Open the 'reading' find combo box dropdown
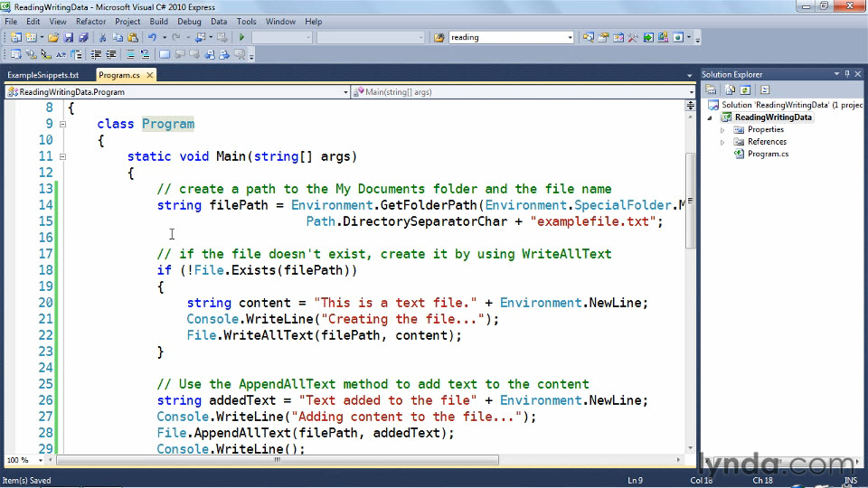 coord(570,38)
